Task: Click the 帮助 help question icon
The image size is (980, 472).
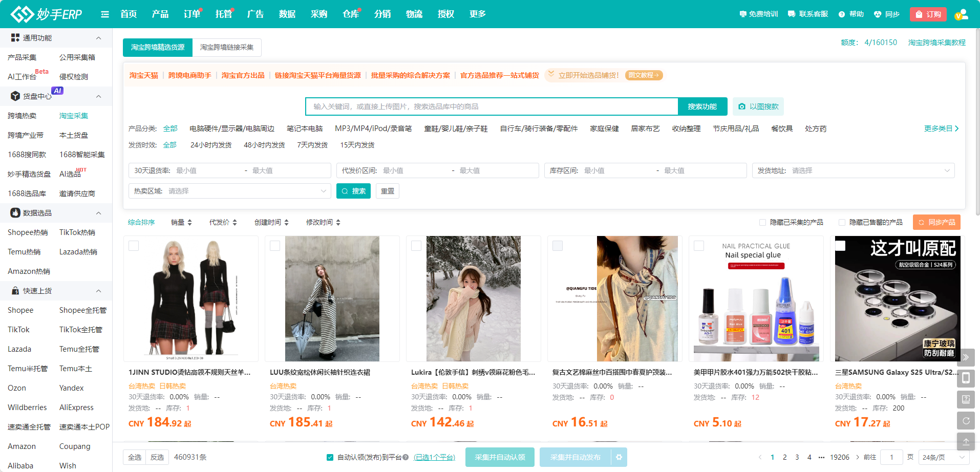Action: tap(842, 14)
